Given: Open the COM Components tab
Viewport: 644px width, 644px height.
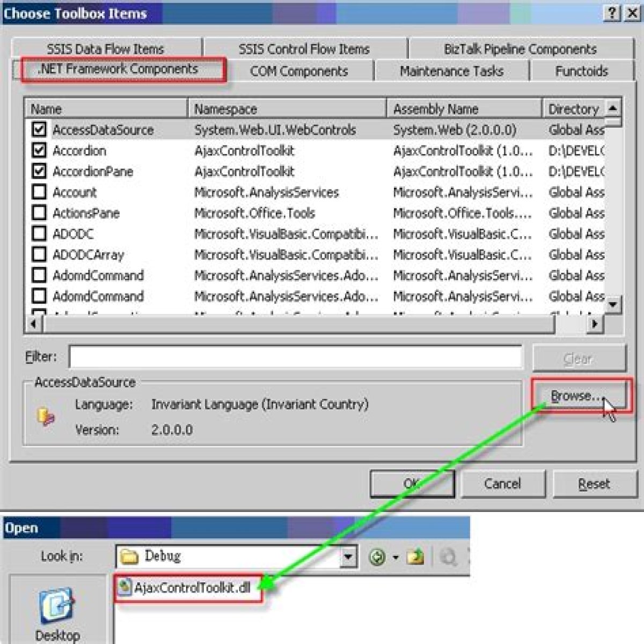Looking at the screenshot, I should (299, 71).
